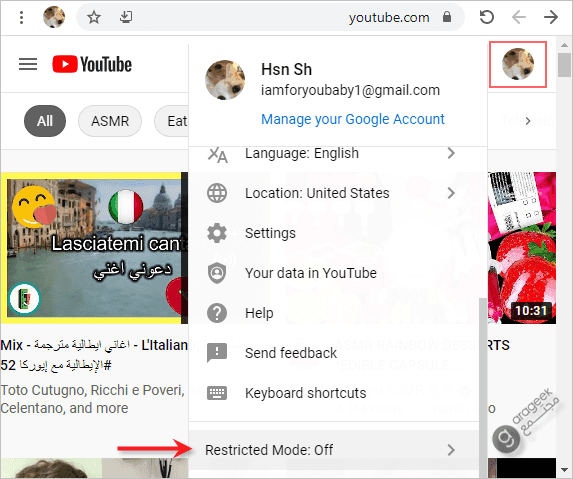Select Your data in YouTube
573x479 pixels.
pyautogui.click(x=334, y=273)
